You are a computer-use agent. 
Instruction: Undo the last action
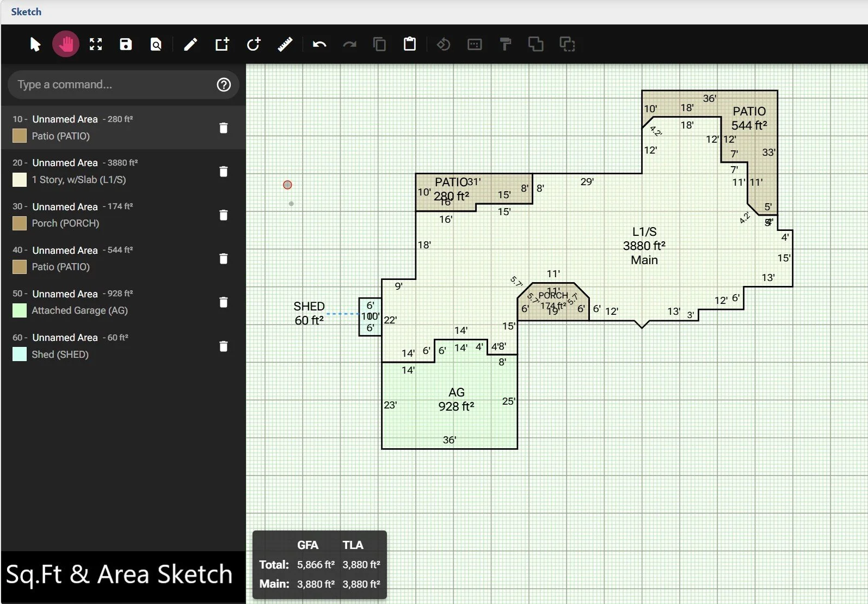[319, 44]
